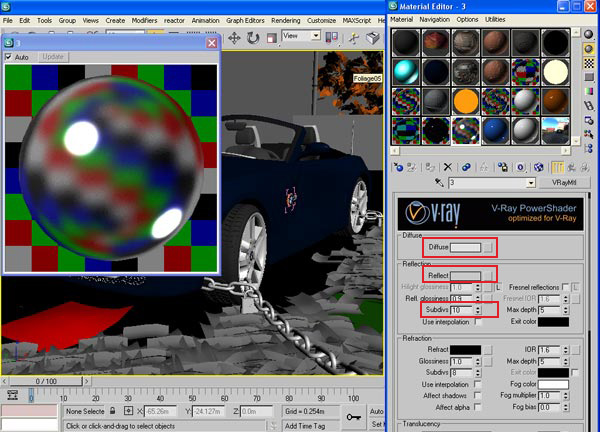This screenshot has width=600, height=432.
Task: Enable the Fresnel reflections checkbox
Action: pyautogui.click(x=566, y=287)
